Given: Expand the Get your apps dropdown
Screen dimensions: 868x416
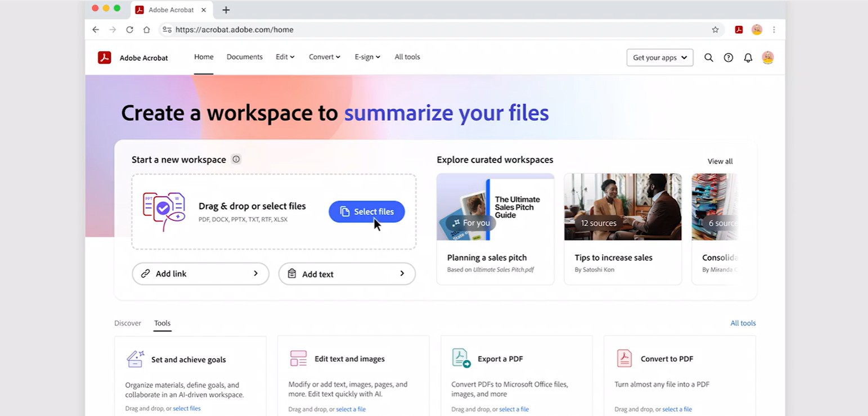Looking at the screenshot, I should (660, 57).
